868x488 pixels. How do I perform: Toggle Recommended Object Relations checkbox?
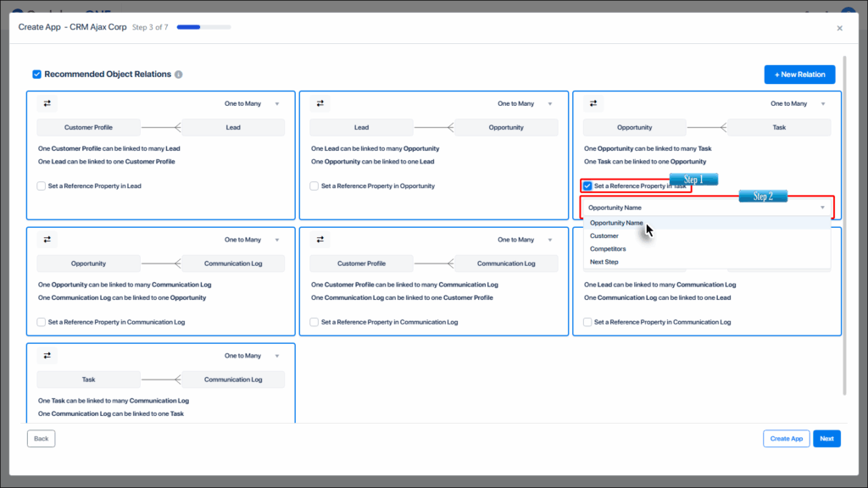pyautogui.click(x=36, y=75)
